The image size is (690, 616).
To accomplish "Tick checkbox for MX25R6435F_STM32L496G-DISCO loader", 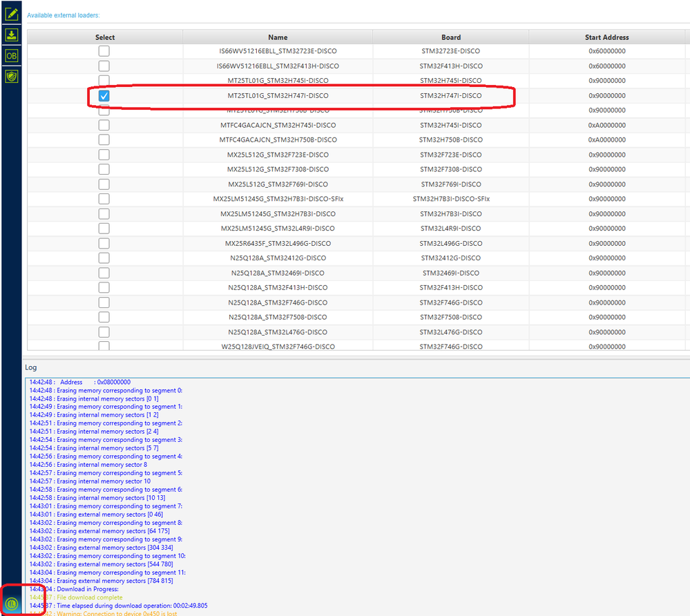I will pyautogui.click(x=104, y=243).
